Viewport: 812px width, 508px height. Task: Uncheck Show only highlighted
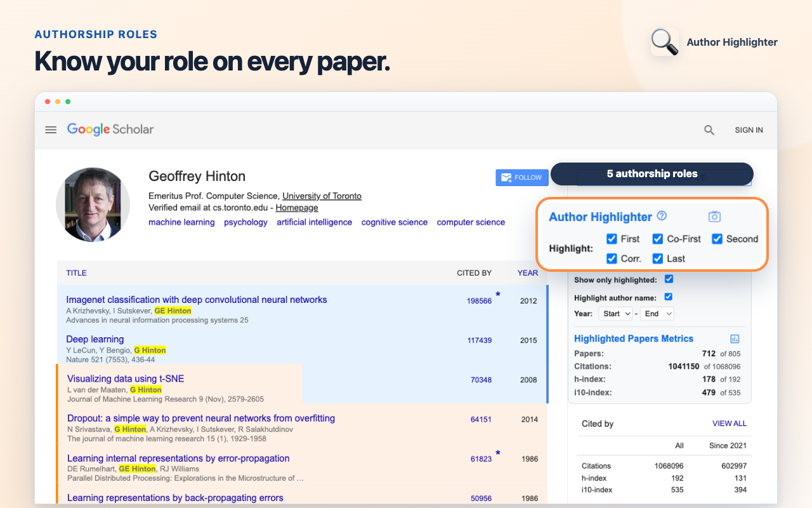pos(669,279)
